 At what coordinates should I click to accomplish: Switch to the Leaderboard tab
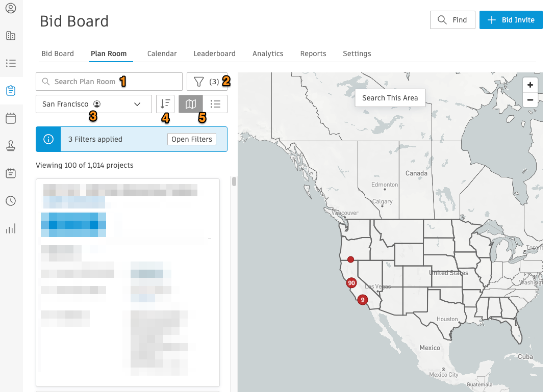214,54
